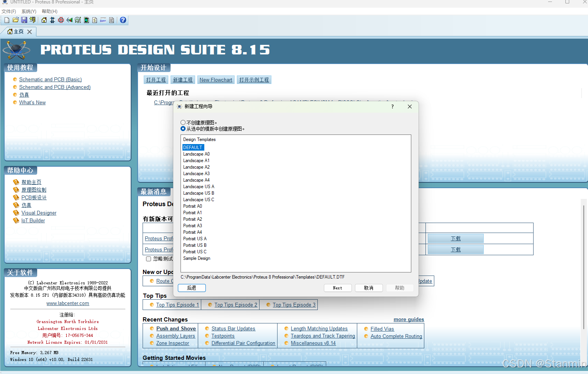Open 原理图绘制 help link
This screenshot has height=374, width=588.
[34, 190]
